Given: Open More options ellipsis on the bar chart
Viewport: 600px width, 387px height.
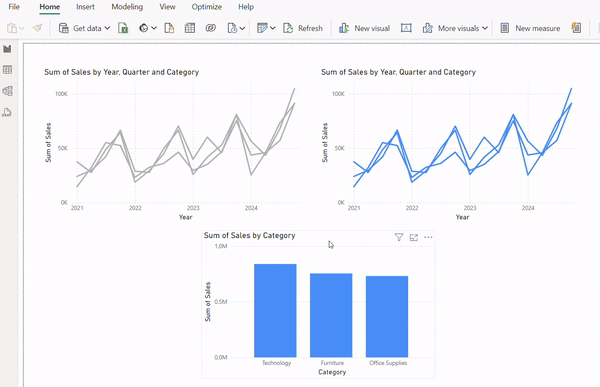Looking at the screenshot, I should tap(428, 237).
